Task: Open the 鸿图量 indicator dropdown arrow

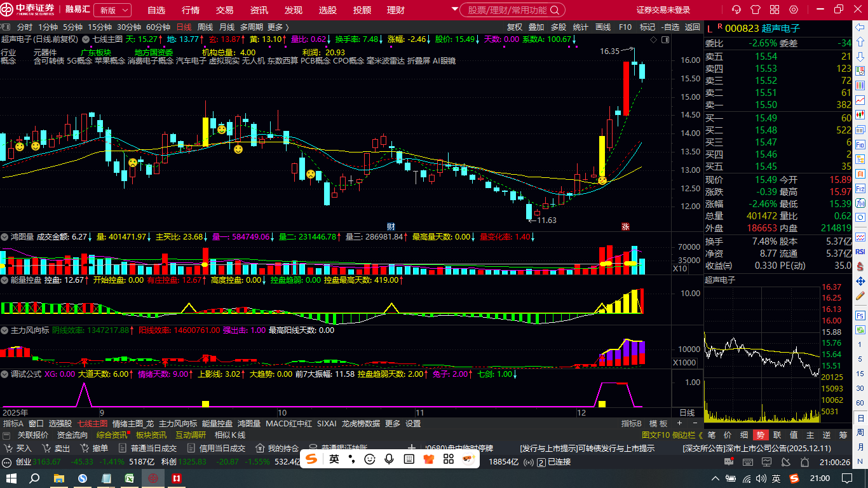Action: click(x=5, y=236)
